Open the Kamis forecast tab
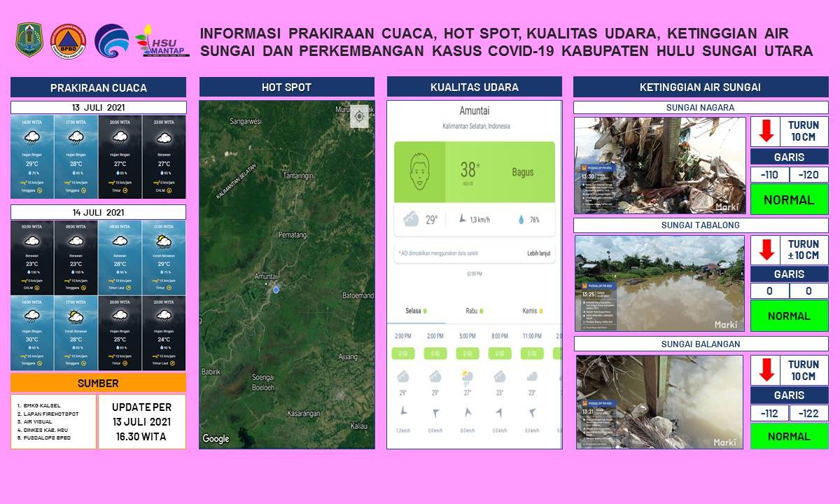Viewport: 840px width, 504px height. [533, 310]
